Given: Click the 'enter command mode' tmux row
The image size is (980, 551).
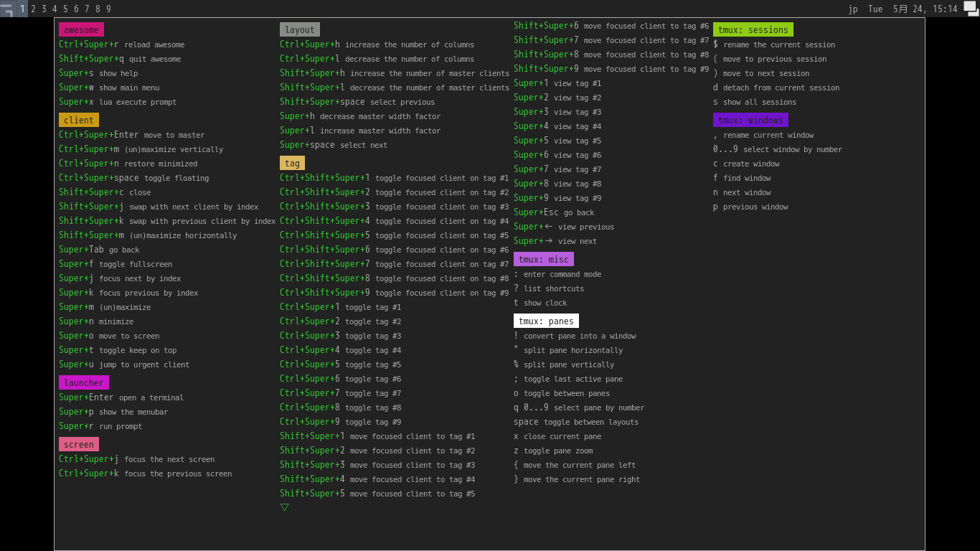Looking at the screenshot, I should point(557,274).
